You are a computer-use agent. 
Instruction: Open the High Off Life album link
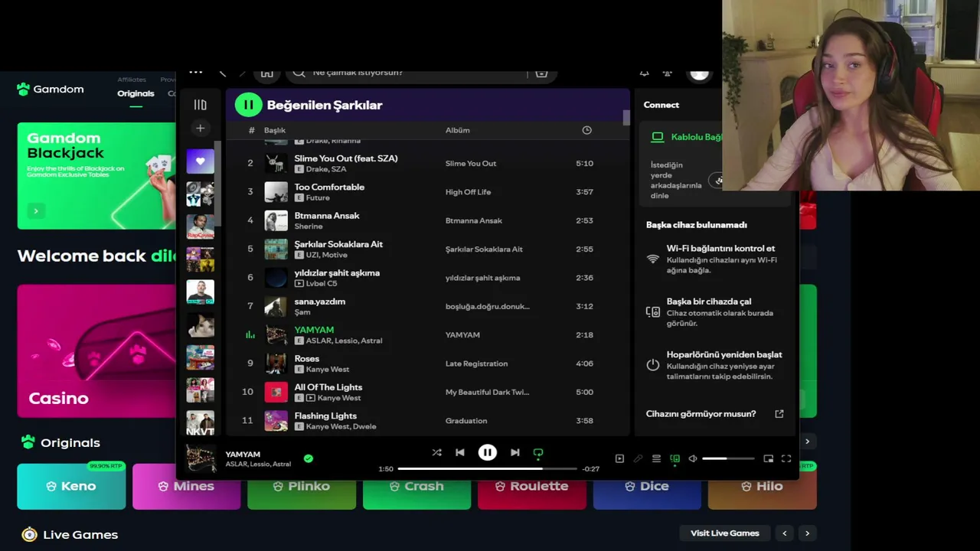[x=468, y=192]
